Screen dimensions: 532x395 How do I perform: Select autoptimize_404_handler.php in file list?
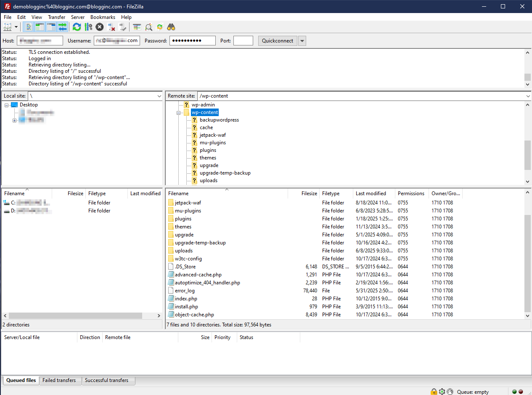pyautogui.click(x=207, y=283)
